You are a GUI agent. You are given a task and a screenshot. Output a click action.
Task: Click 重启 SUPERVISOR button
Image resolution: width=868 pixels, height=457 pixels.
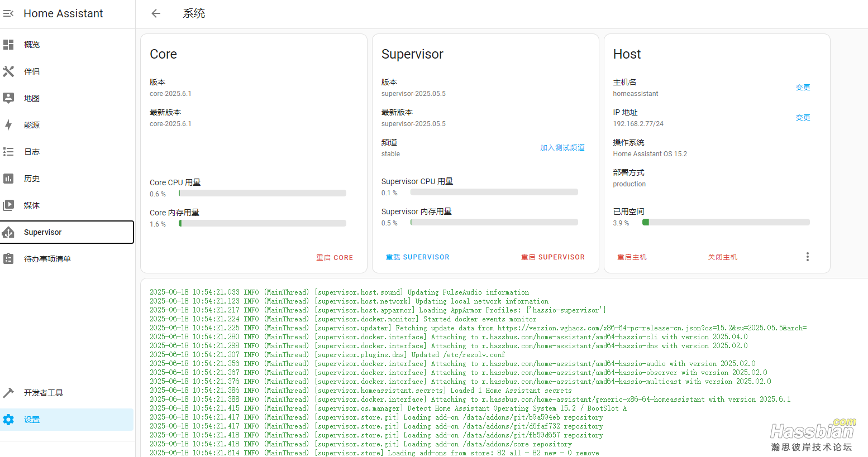[x=553, y=257]
